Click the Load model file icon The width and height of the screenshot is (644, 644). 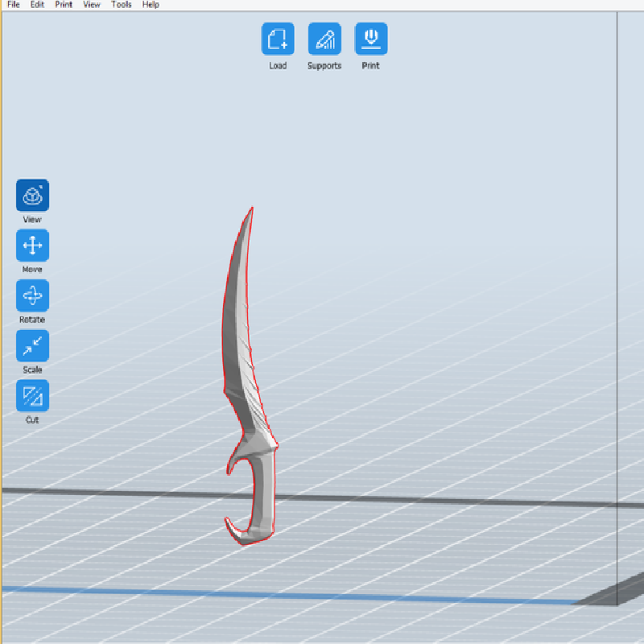278,39
